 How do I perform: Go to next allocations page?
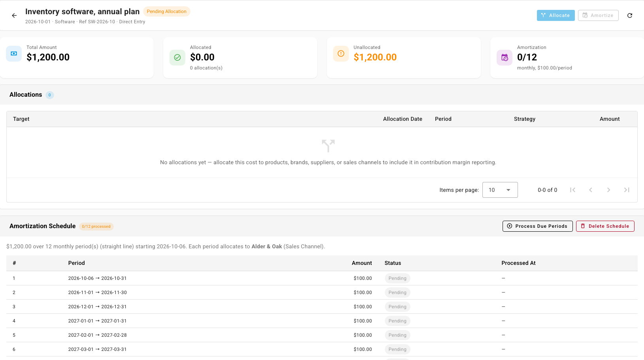tap(609, 190)
